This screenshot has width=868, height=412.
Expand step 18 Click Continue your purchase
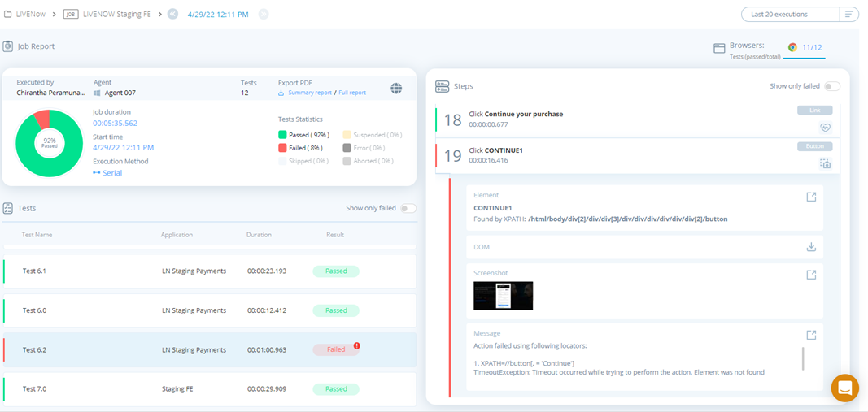tap(637, 119)
